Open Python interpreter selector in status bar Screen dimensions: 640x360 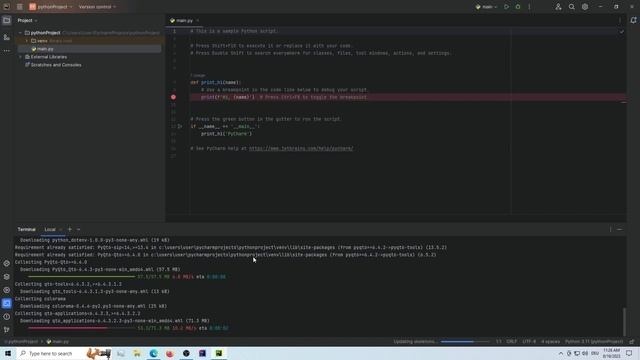click(x=594, y=342)
